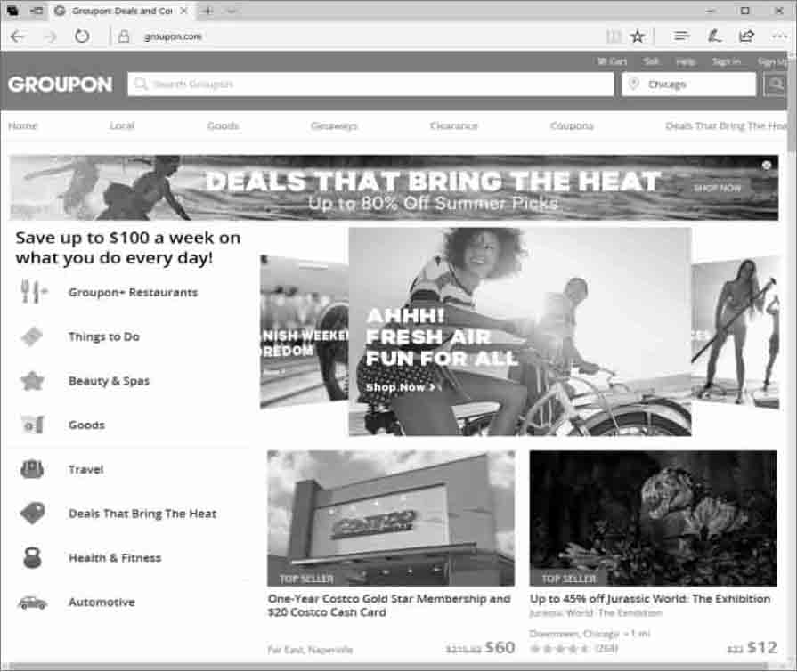The height and width of the screenshot is (672, 797).
Task: Focus the Search Groupon field
Action: tap(371, 84)
